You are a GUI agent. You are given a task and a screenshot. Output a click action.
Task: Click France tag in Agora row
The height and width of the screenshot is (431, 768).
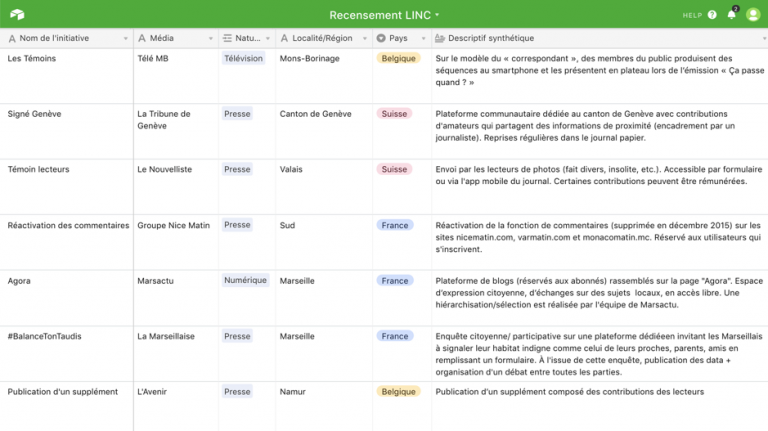395,281
